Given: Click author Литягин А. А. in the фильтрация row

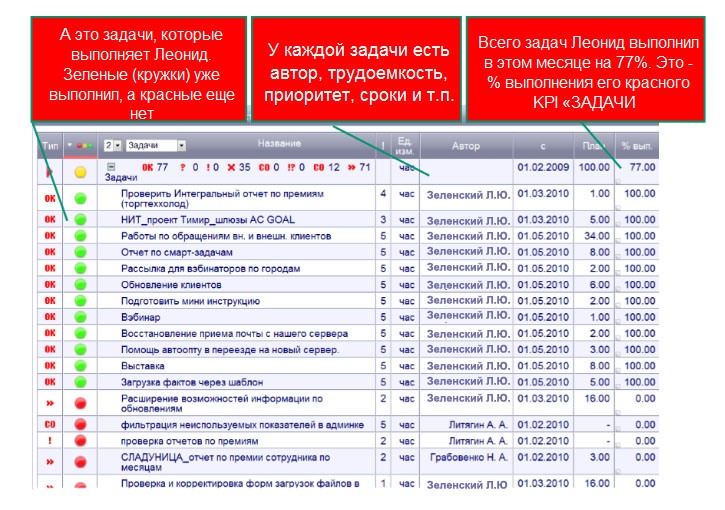Looking at the screenshot, I should coord(478,424).
